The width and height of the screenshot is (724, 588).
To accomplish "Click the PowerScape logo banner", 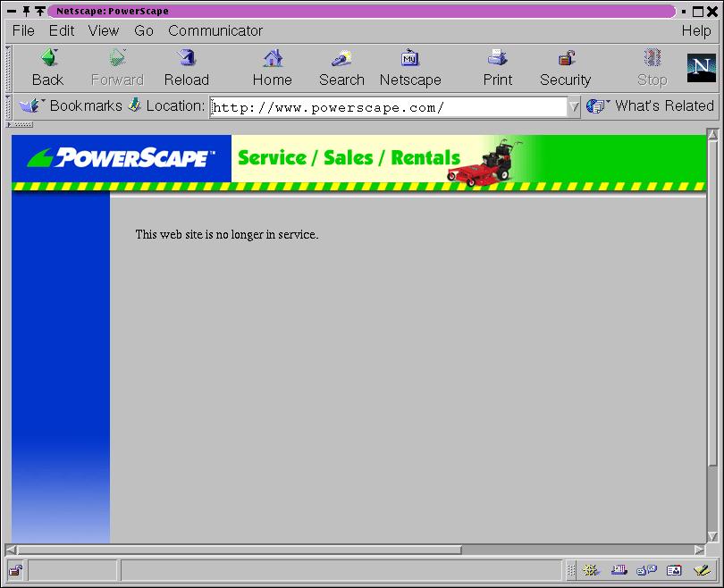I will click(x=122, y=158).
